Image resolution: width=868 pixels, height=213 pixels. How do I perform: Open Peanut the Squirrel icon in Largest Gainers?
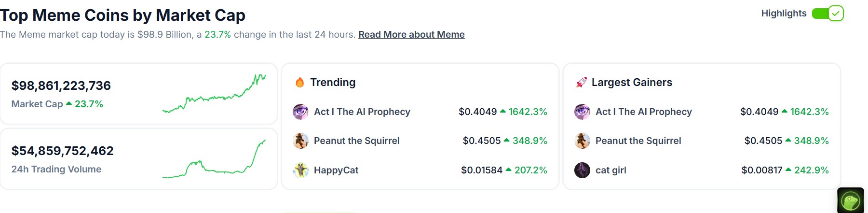tap(582, 141)
